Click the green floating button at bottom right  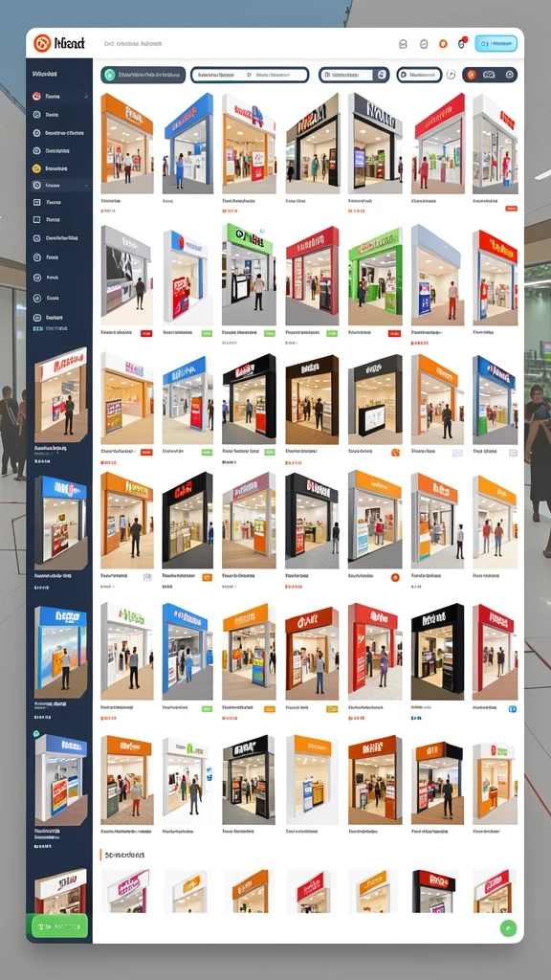point(509,928)
